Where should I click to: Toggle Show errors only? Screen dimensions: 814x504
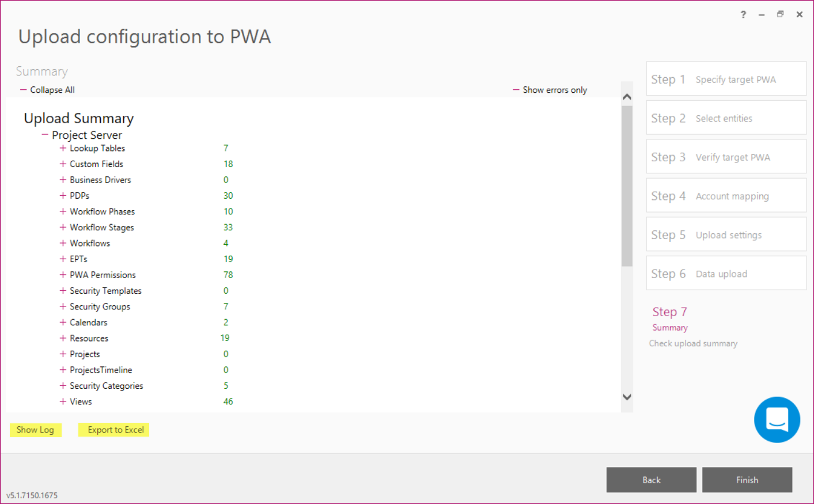(550, 90)
